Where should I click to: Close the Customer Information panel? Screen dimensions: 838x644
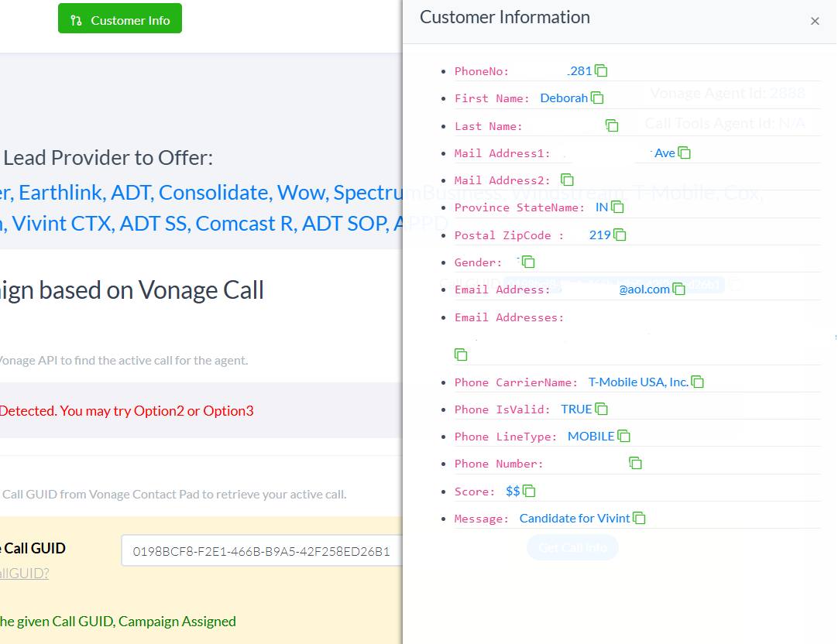pos(815,21)
